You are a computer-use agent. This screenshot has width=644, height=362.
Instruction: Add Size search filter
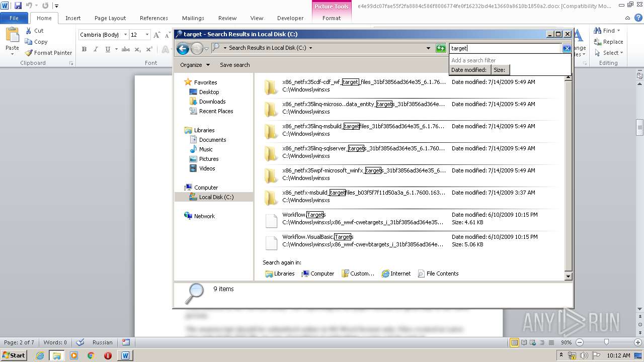(500, 70)
